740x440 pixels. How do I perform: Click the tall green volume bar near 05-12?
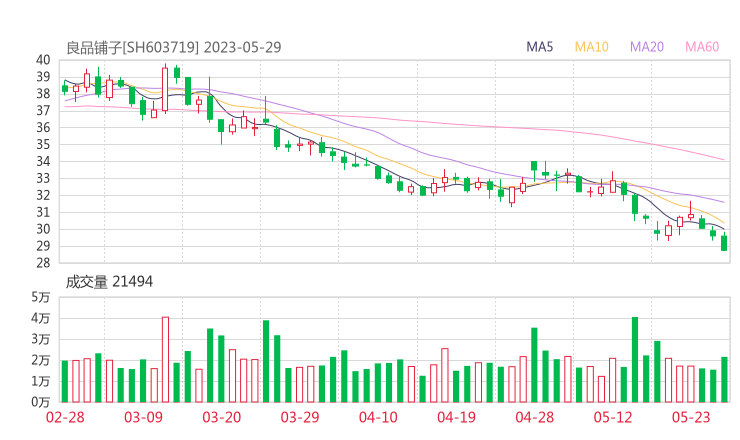[x=635, y=360]
